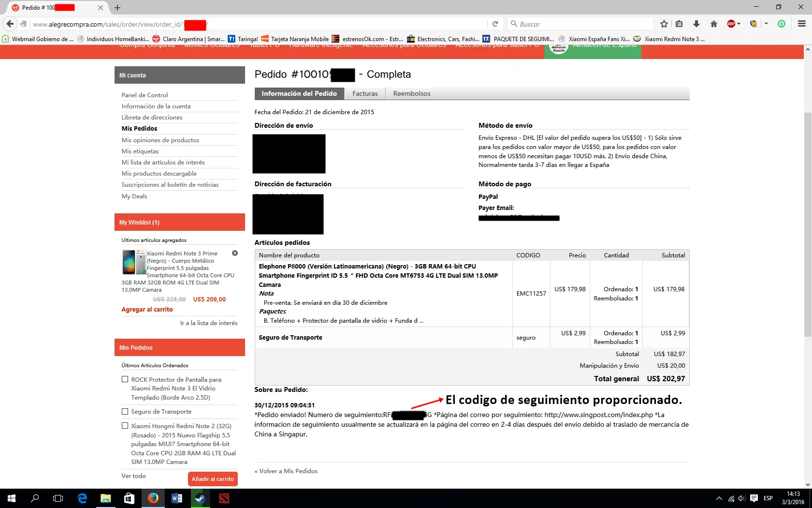Open Libreta de direcciones menu item
This screenshot has width=812, height=508.
(x=152, y=117)
